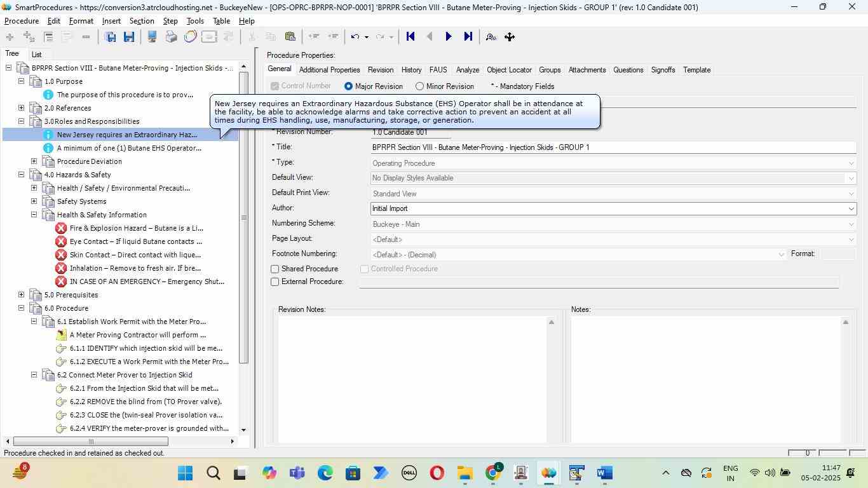The width and height of the screenshot is (868, 488).
Task: Enable the External Procedure checkbox
Action: pos(275,282)
